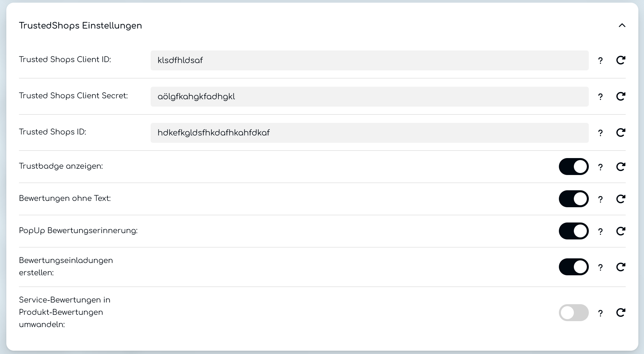The height and width of the screenshot is (354, 644).
Task: View help for PopUp Bewertungserinnerung
Action: click(x=600, y=231)
